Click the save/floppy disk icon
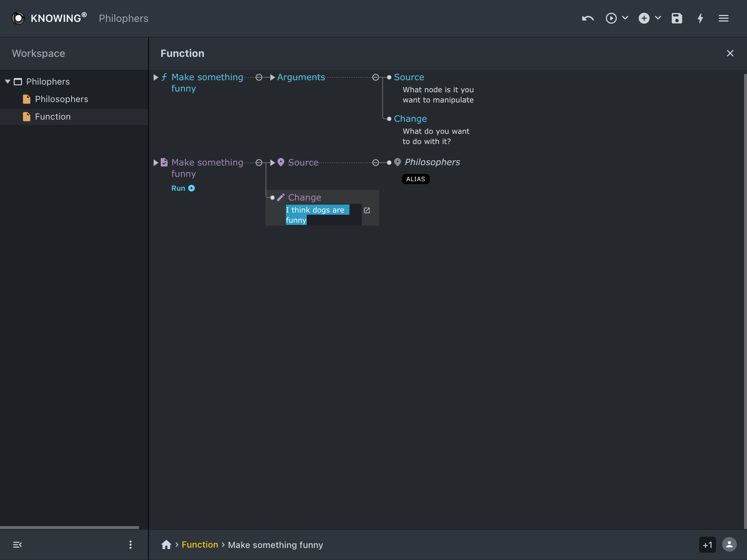 pyautogui.click(x=677, y=18)
